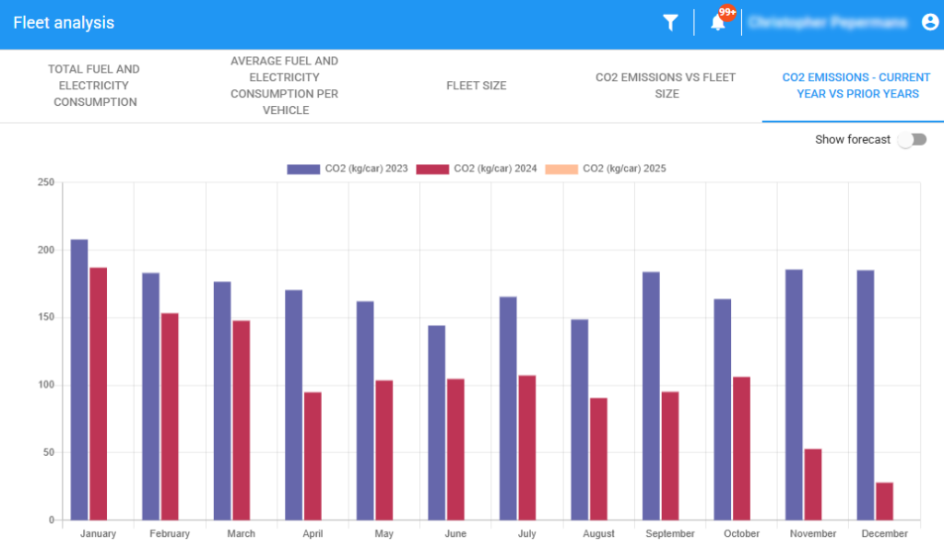Open the filter funnel icon
This screenshot has width=944, height=560.
(670, 23)
